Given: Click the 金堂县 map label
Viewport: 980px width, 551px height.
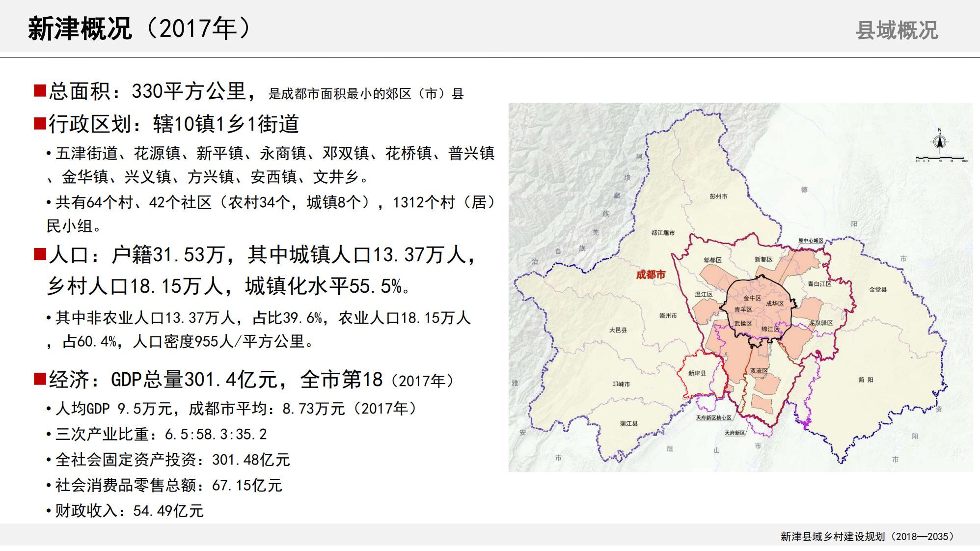Looking at the screenshot, I should (x=878, y=290).
